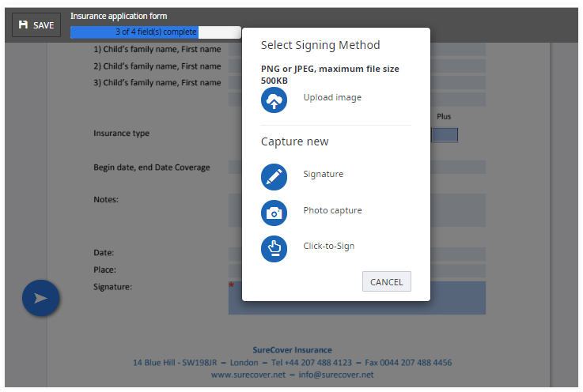
Task: Select the Signature pencil icon
Action: (x=274, y=175)
